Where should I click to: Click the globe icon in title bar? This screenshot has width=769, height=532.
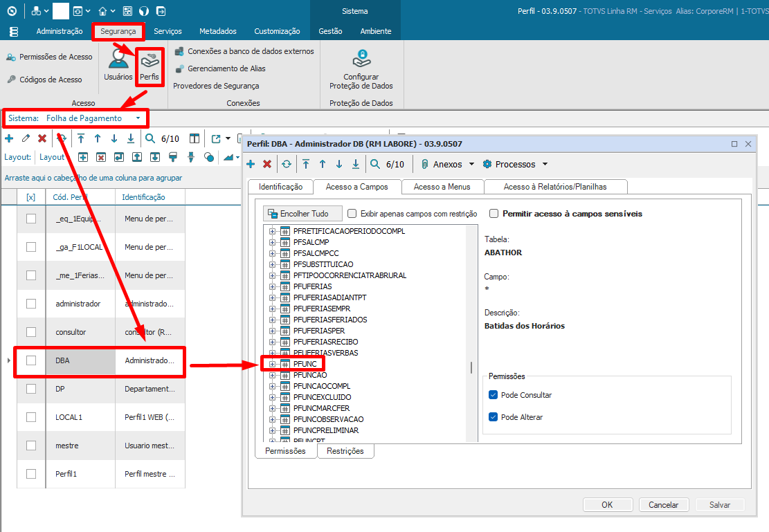[x=144, y=11]
